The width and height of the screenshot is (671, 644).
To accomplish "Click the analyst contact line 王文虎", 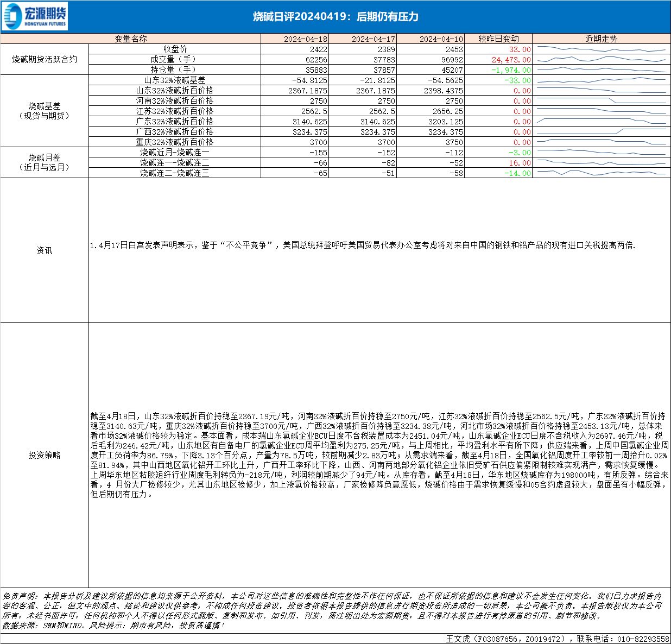I will coord(558,639).
